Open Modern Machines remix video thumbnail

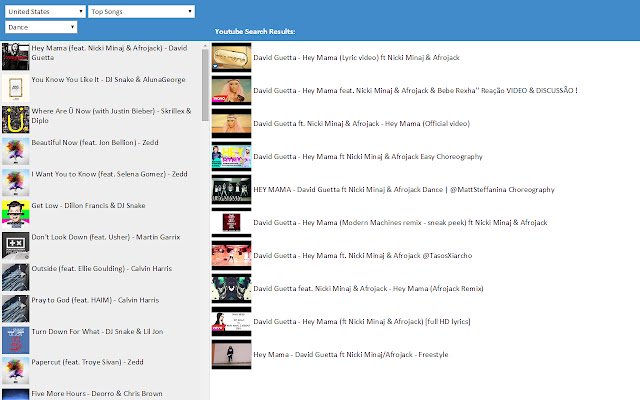231,222
